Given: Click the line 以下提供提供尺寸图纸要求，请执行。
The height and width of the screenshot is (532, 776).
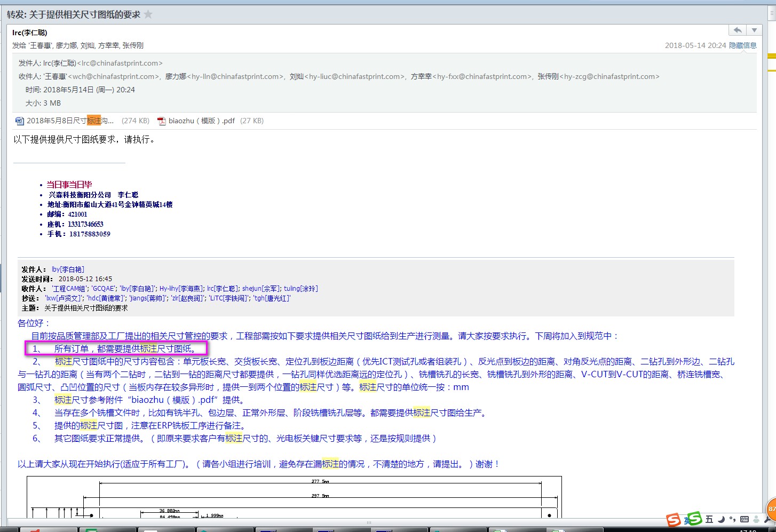Looking at the screenshot, I should point(85,139).
